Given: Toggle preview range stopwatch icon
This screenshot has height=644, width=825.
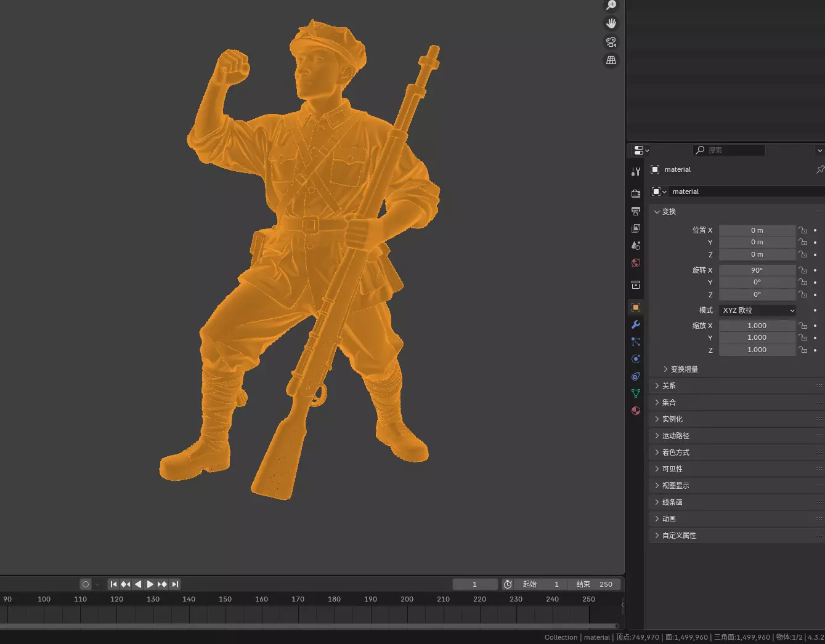Looking at the screenshot, I should coord(508,584).
